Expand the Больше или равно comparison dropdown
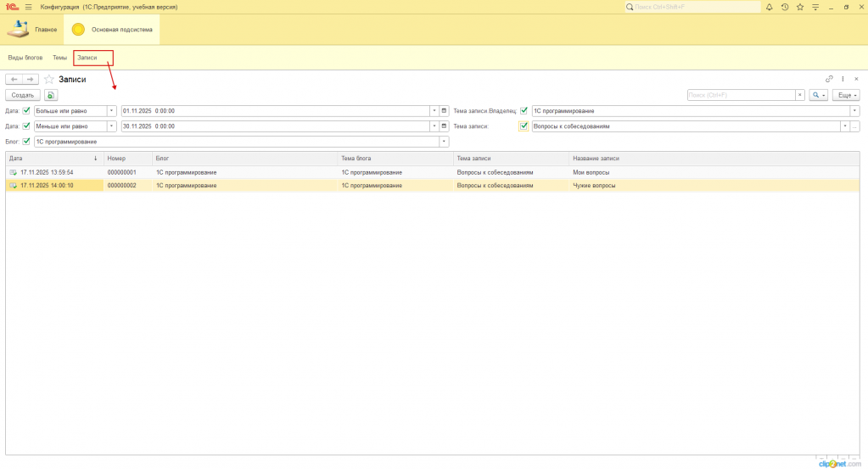This screenshot has width=868, height=469. [111, 110]
